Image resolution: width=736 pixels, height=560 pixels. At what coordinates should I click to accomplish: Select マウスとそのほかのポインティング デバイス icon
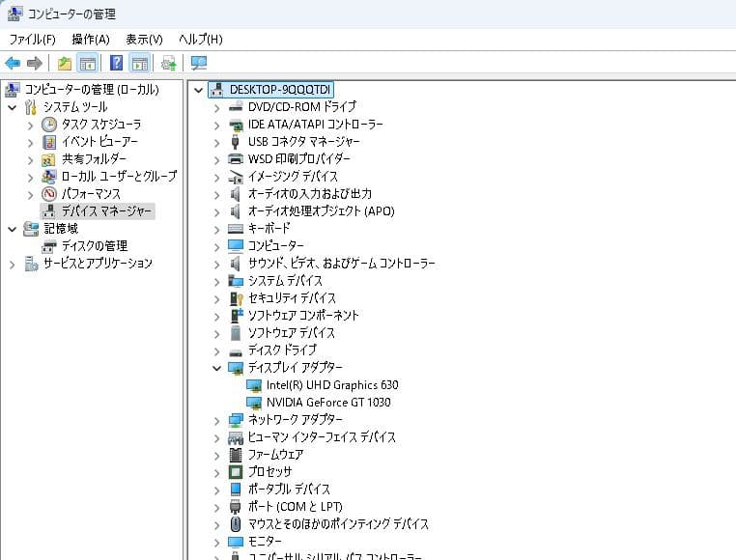tap(236, 524)
